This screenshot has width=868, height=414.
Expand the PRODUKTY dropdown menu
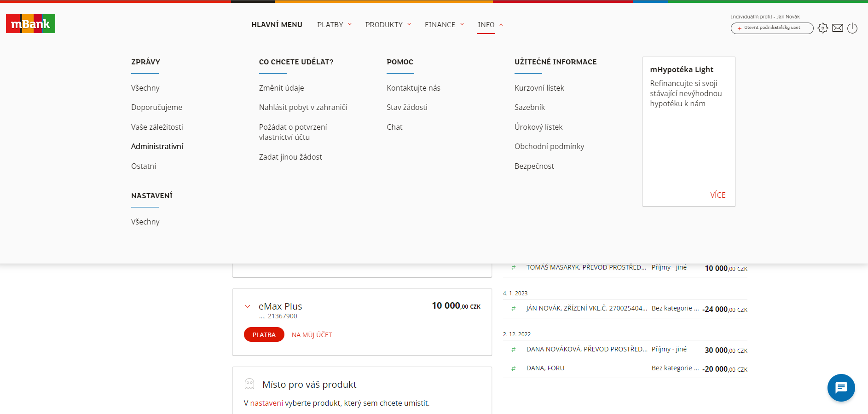click(388, 25)
